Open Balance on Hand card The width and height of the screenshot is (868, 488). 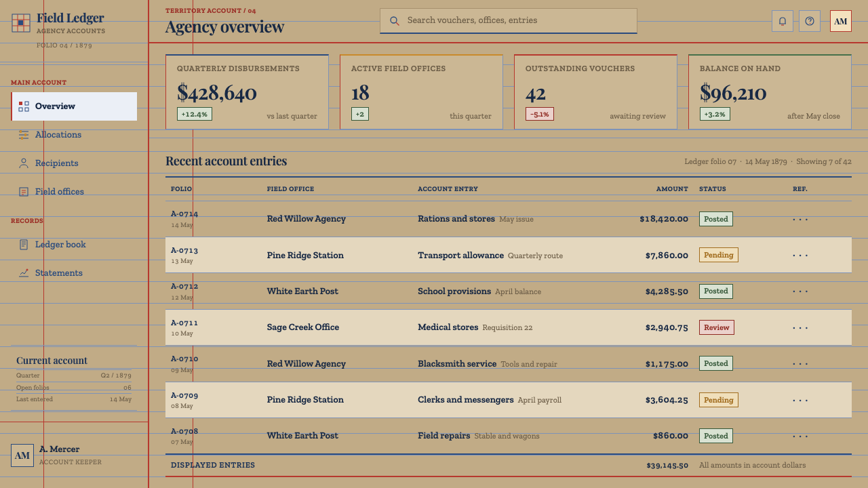770,92
